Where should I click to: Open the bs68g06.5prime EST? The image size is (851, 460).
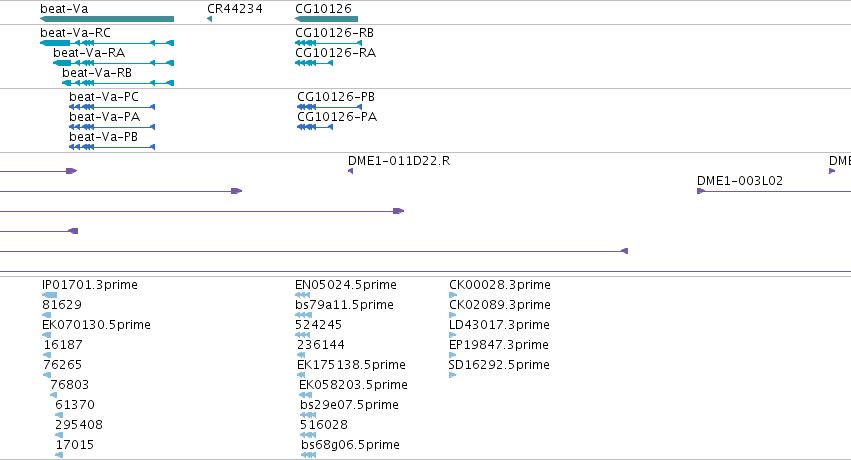351,445
